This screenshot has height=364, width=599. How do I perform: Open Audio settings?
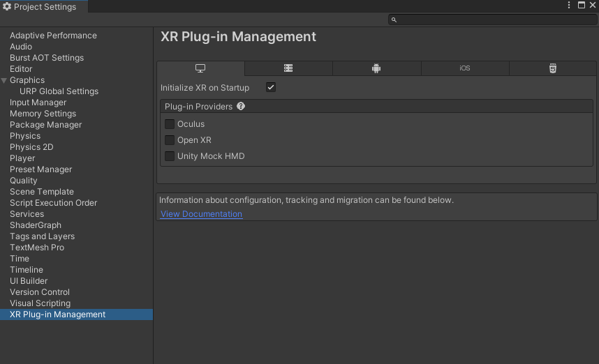click(21, 47)
